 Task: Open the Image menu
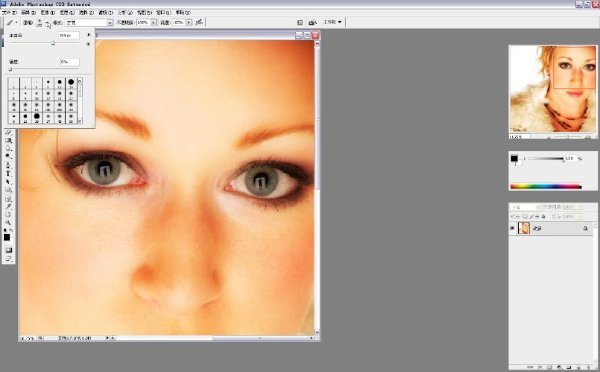(x=47, y=13)
